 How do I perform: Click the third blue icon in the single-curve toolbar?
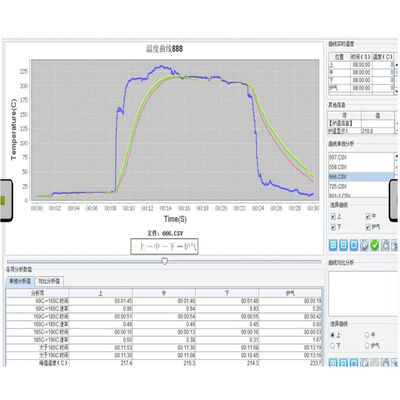tap(354, 246)
